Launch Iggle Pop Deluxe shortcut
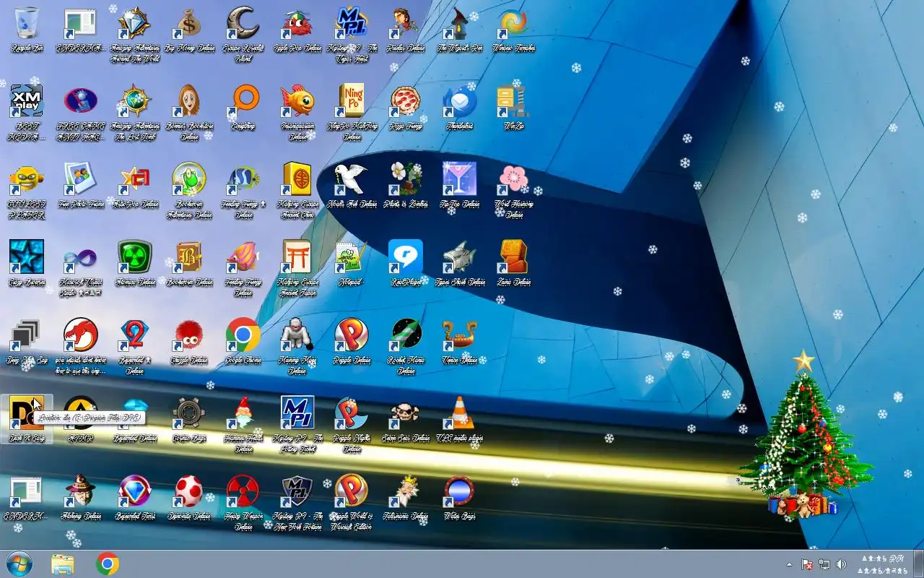Image resolution: width=924 pixels, height=578 pixels. point(297,24)
